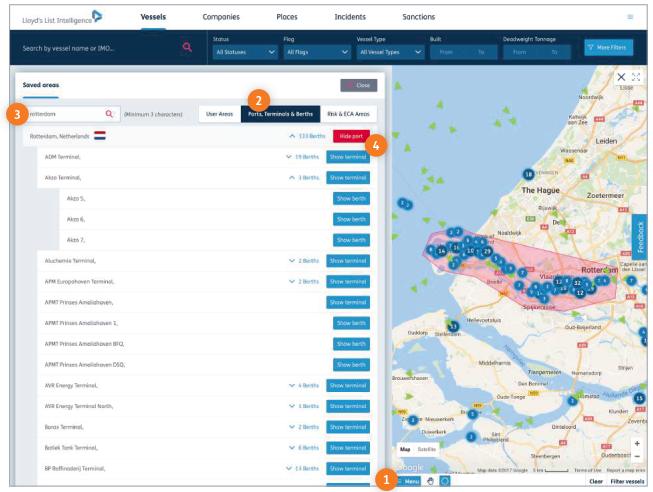Open the All Statuses dropdown
653x492 pixels.
(x=245, y=52)
